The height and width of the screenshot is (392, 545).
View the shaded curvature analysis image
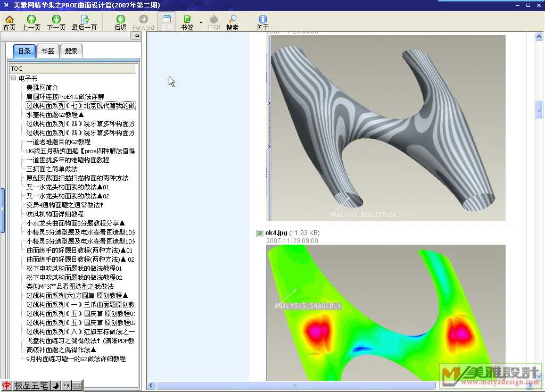pos(386,313)
